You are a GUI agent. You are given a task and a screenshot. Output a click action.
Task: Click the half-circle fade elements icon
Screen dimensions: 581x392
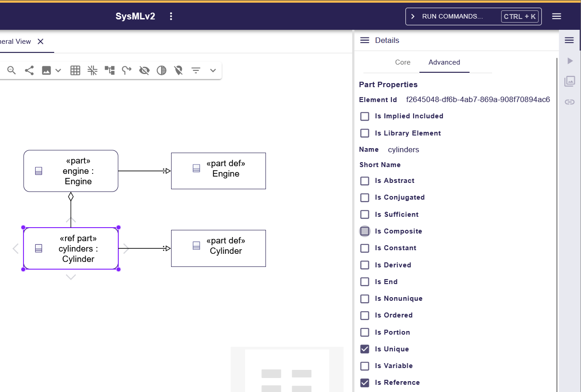coord(162,70)
